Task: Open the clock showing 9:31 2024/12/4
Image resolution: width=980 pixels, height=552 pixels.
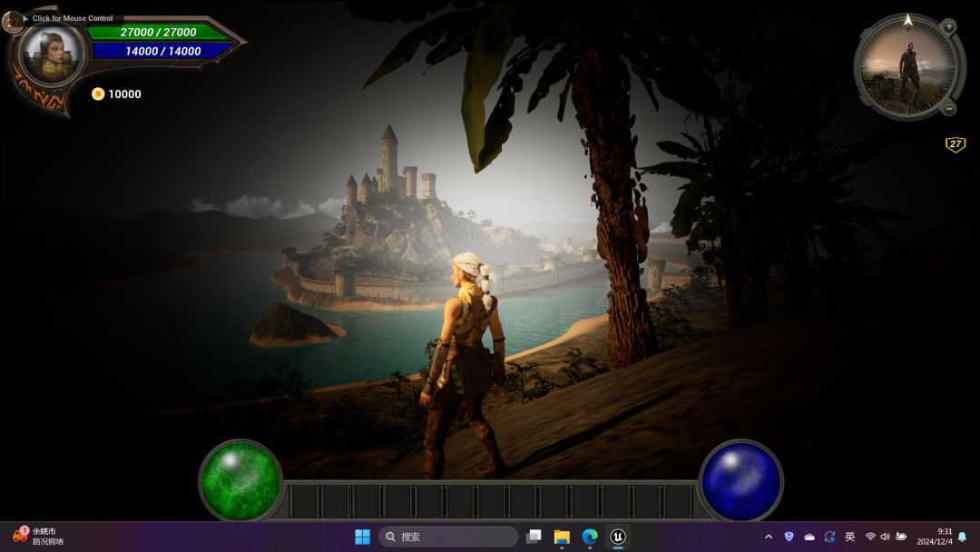Action: [935, 537]
